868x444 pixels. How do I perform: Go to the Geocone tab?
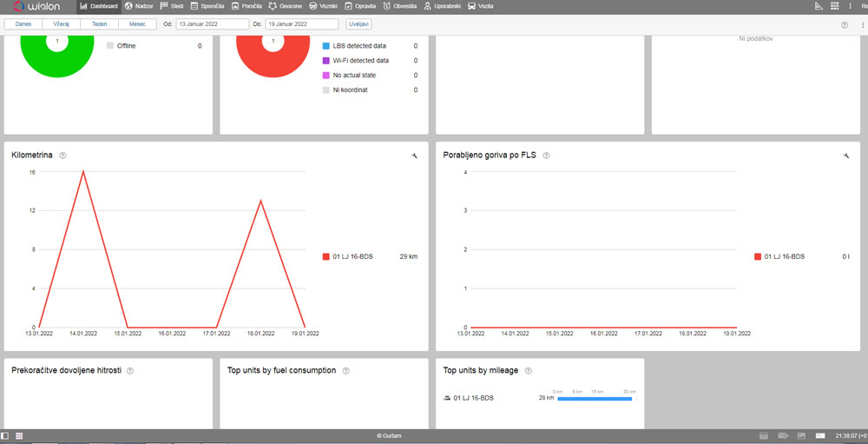285,6
